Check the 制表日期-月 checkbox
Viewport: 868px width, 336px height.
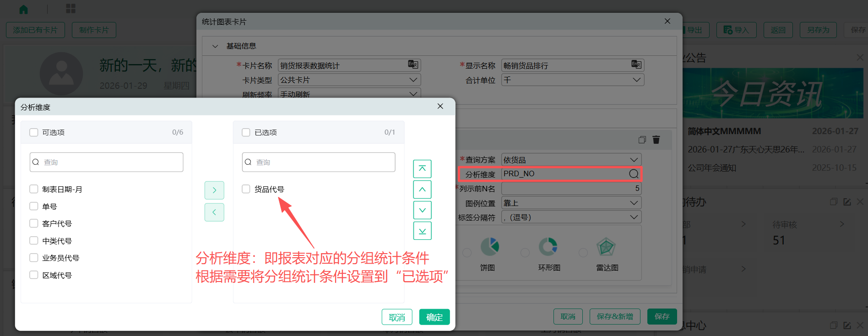[x=34, y=189]
